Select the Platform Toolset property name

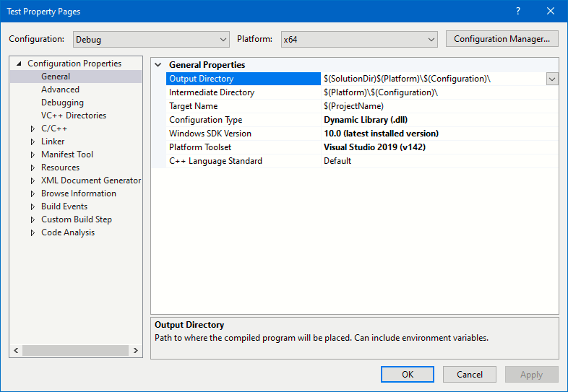tap(200, 148)
